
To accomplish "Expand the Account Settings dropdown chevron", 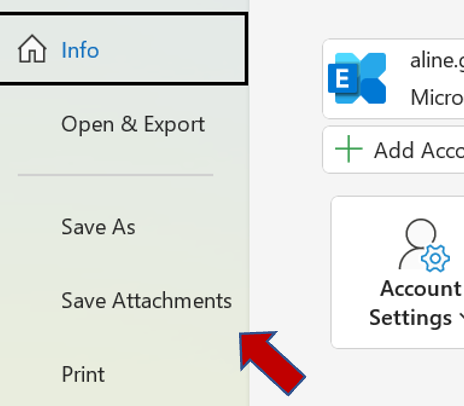I will click(x=461, y=318).
